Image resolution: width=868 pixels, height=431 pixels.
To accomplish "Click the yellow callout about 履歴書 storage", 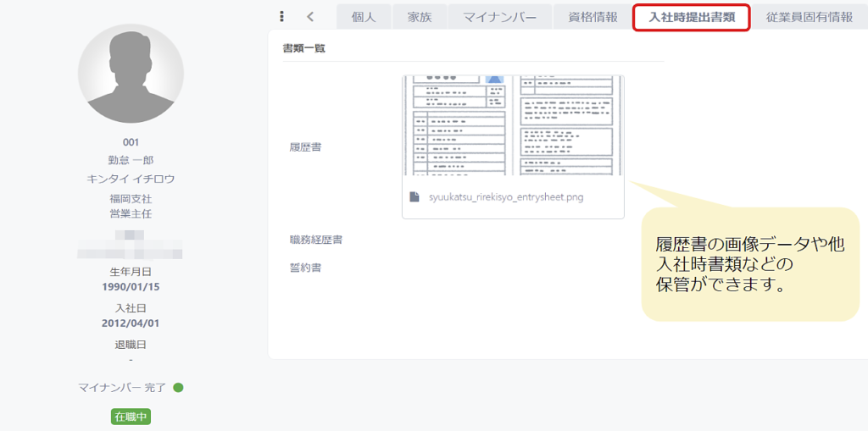I will point(749,264).
